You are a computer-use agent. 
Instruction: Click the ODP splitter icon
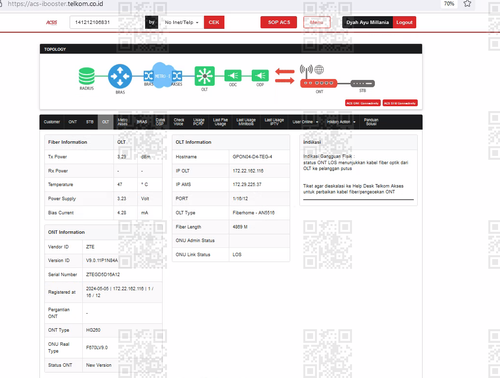pos(260,76)
